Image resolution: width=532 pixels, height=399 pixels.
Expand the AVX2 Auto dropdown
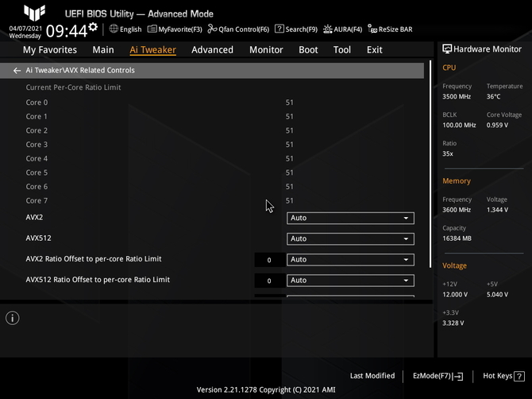pos(350,218)
